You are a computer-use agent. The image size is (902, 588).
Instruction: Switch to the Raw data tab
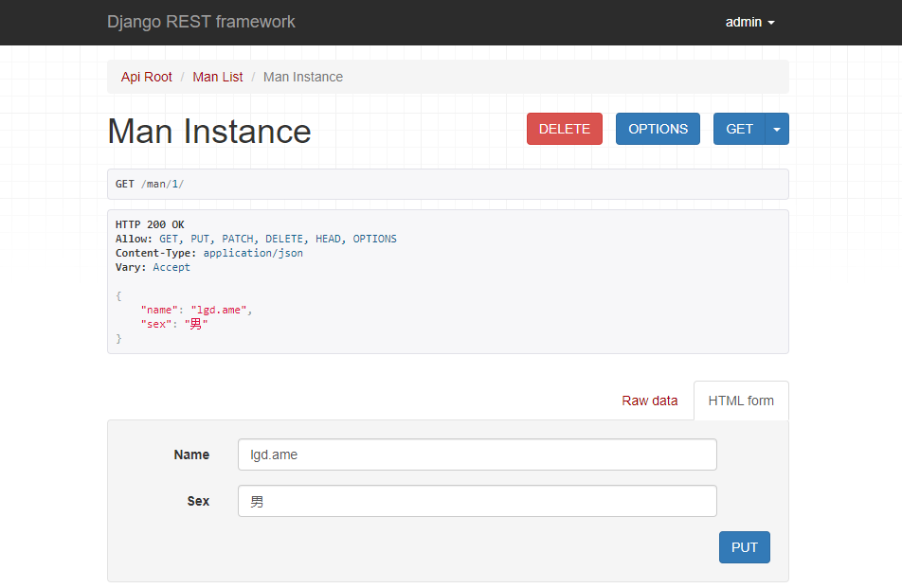pyautogui.click(x=650, y=401)
